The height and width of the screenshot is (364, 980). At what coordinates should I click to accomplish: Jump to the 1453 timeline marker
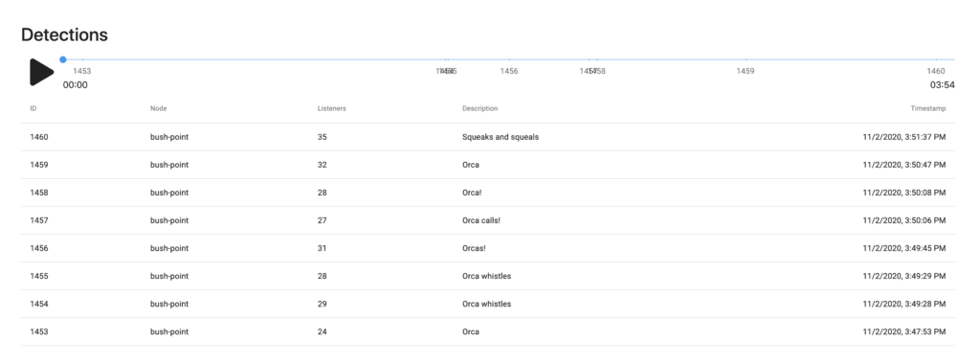point(82,71)
